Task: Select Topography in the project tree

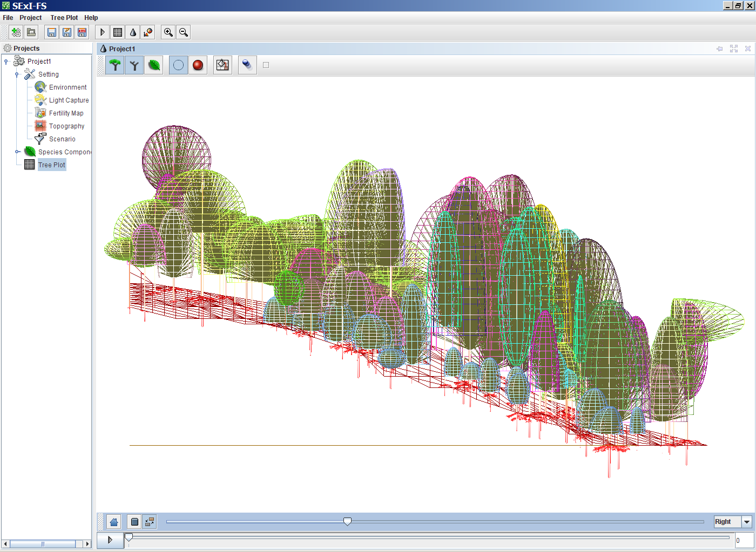Action: click(66, 126)
